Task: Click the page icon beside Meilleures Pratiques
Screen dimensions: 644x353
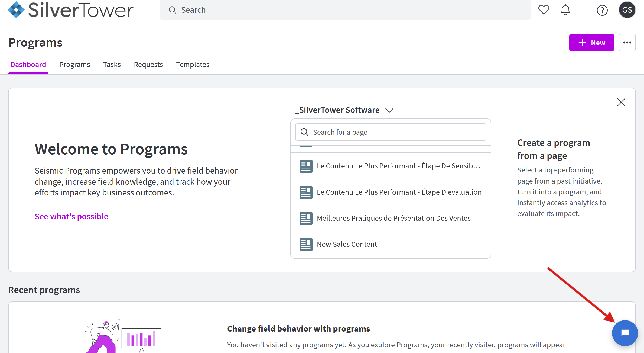Action: [x=306, y=218]
